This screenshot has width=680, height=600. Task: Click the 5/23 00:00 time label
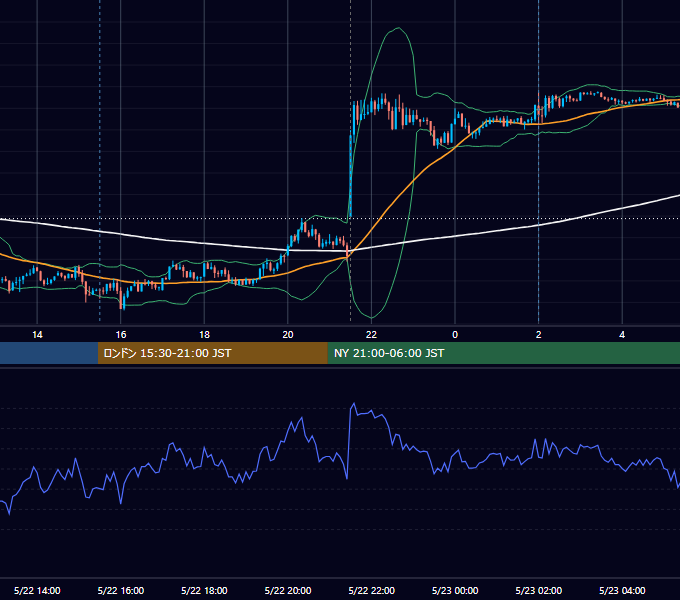pos(455,590)
